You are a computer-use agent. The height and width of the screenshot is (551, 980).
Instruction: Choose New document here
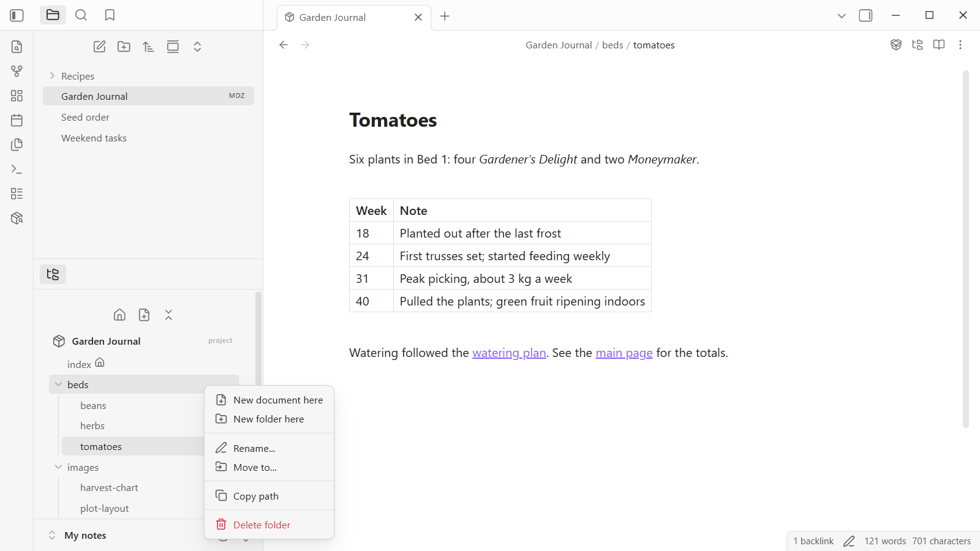point(269,400)
